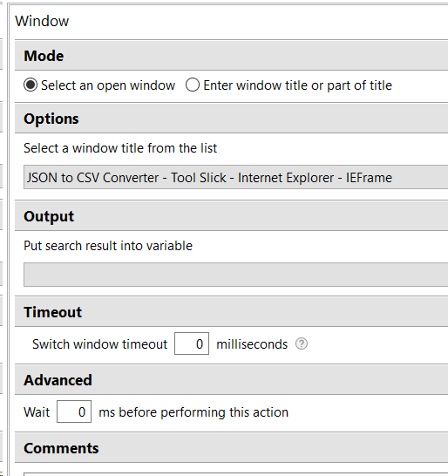Click the Wait ms input field
448x476 pixels.
[74, 411]
